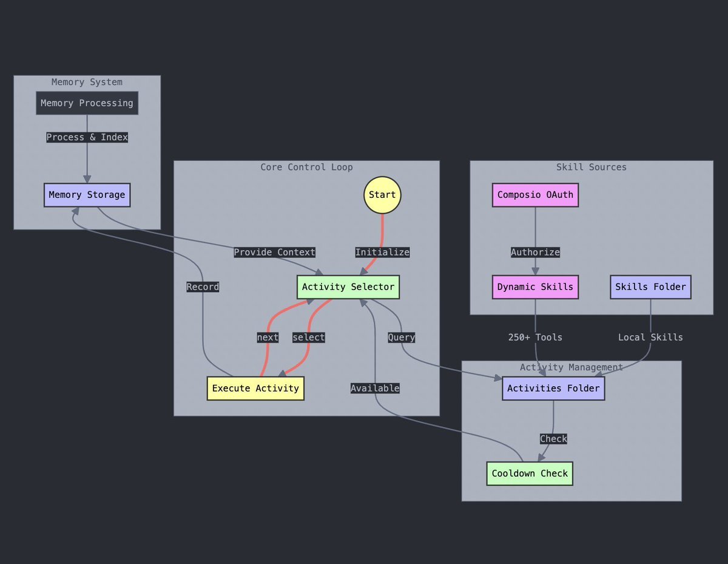Click the Local Skills label text
Screen dimensions: 728x564
pos(650,337)
